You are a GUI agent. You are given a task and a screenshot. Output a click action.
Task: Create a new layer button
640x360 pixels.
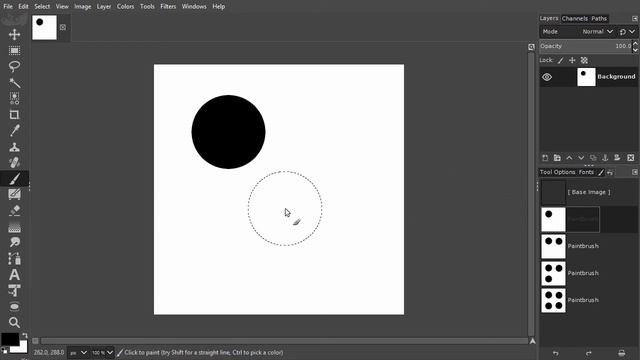[545, 158]
